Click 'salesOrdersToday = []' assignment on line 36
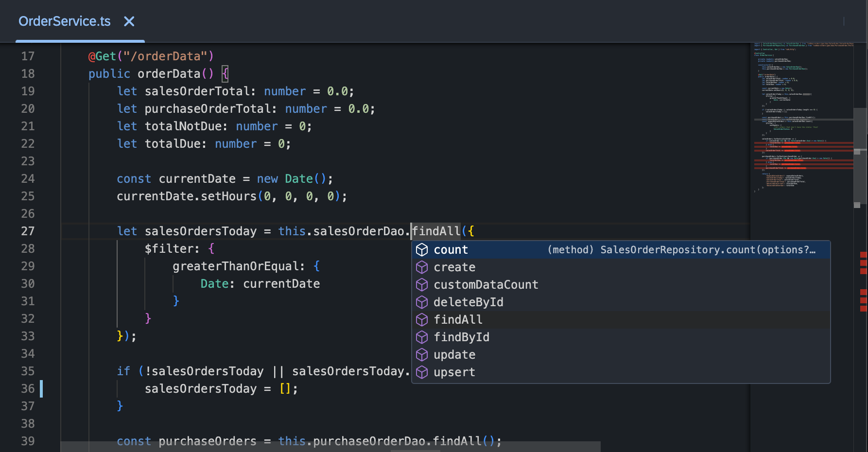This screenshot has width=868, height=452. coord(221,389)
